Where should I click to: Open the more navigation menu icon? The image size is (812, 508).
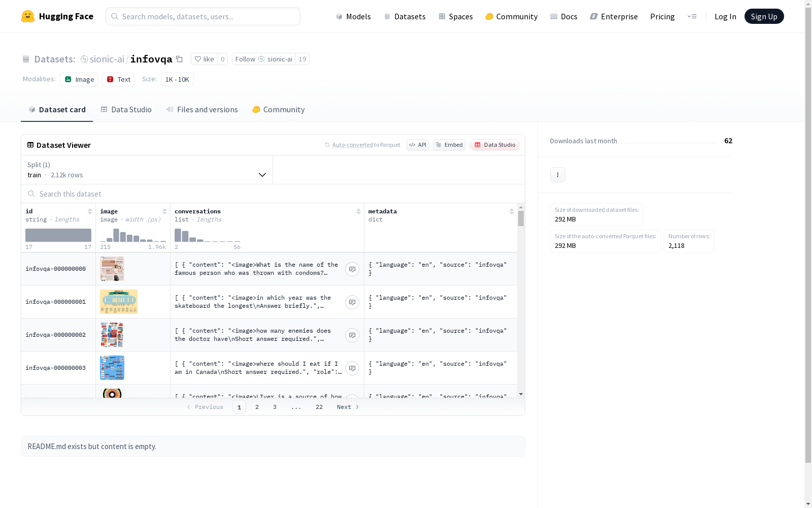[692, 16]
